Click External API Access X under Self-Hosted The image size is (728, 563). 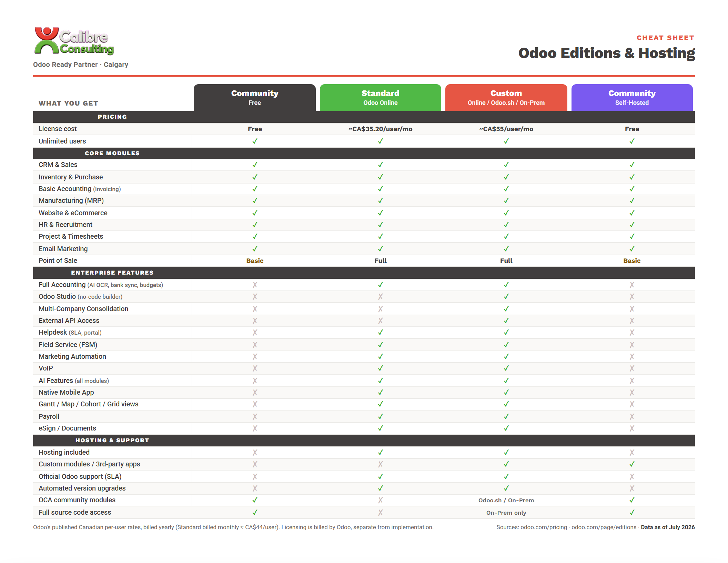click(x=632, y=321)
